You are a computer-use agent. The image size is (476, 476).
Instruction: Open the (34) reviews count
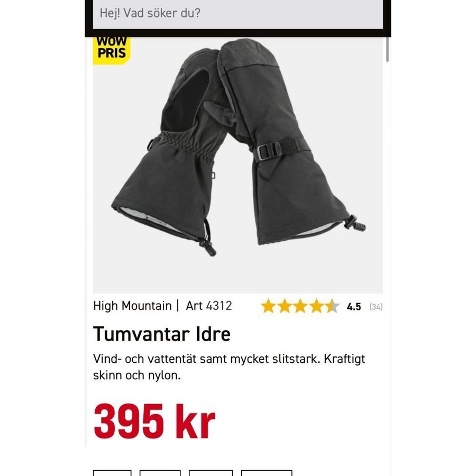(376, 307)
